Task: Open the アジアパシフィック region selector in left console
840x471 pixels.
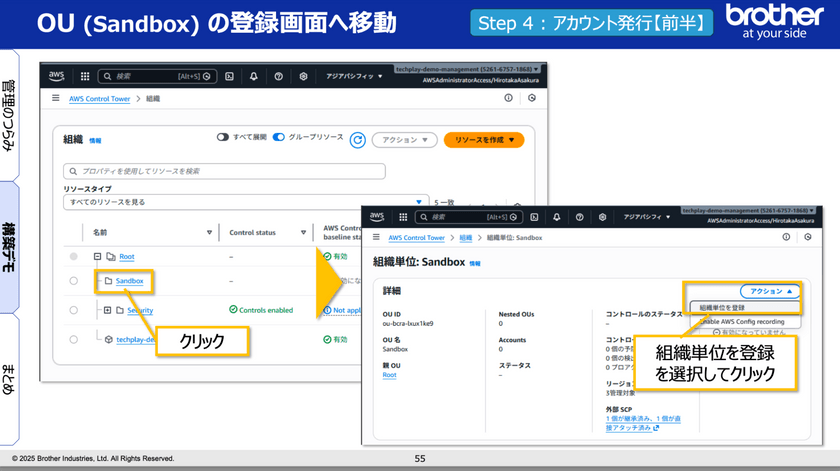Action: [352, 76]
